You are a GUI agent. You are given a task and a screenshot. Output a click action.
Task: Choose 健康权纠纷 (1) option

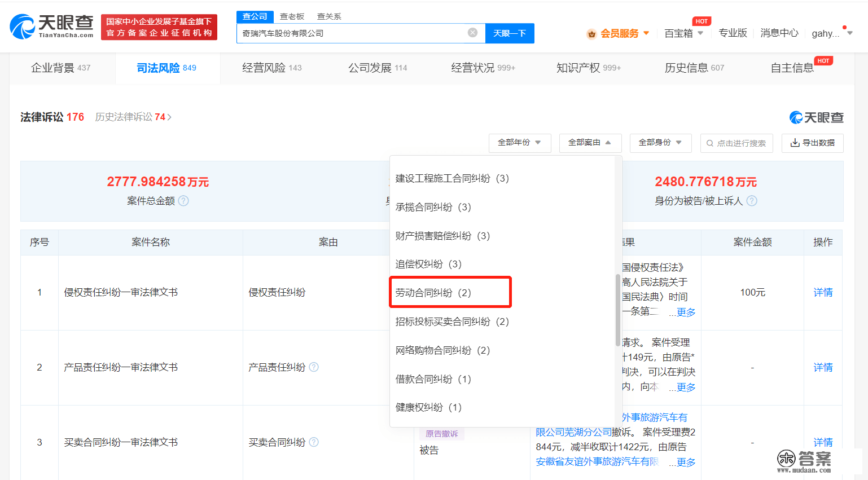(x=428, y=407)
